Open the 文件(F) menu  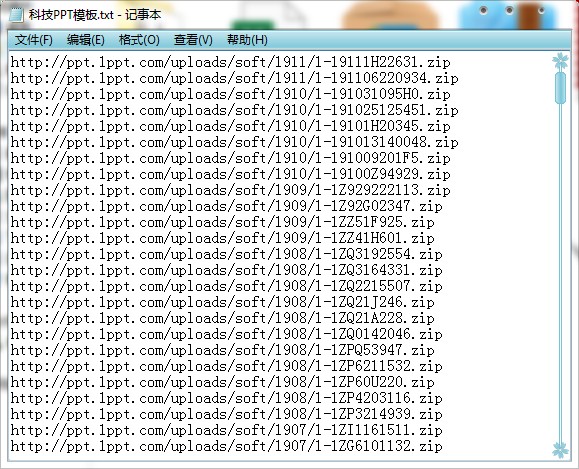point(34,40)
